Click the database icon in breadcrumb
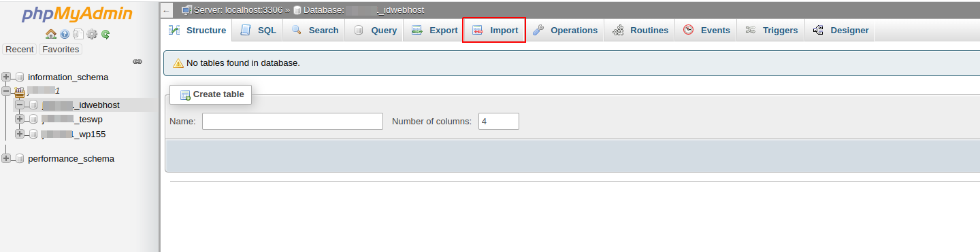The width and height of the screenshot is (980, 252). pos(297,10)
